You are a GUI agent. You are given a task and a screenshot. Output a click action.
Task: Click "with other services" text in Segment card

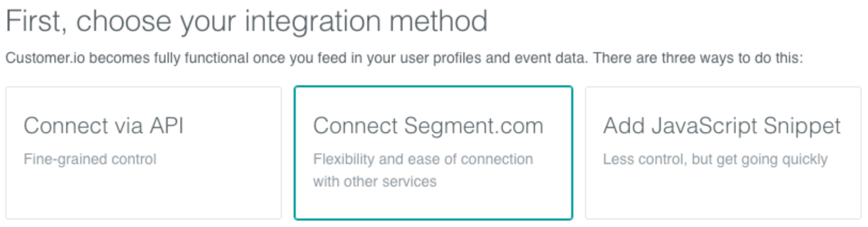coord(375,182)
